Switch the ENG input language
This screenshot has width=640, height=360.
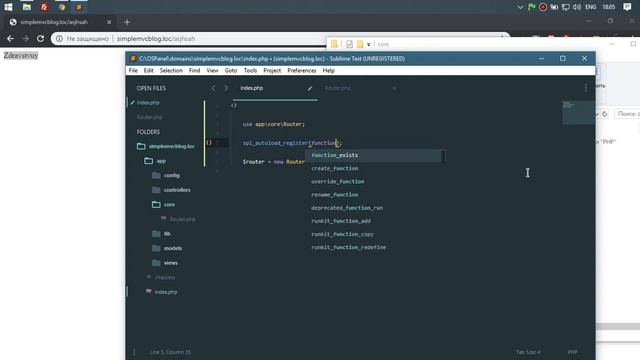591,7
